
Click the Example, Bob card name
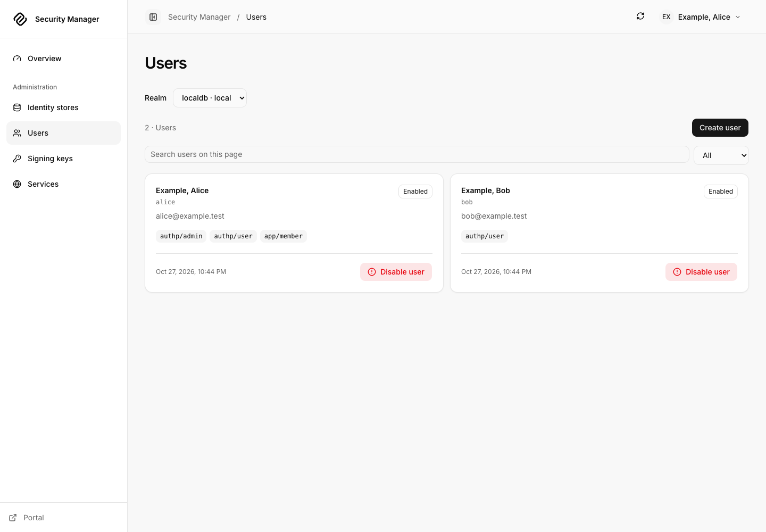coord(486,190)
